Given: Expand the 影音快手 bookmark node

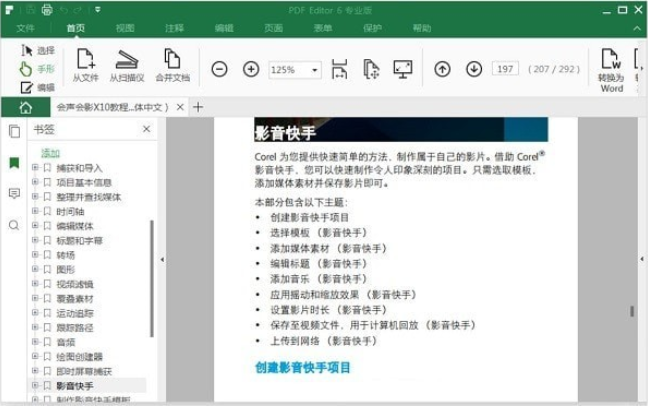Looking at the screenshot, I should [x=35, y=385].
